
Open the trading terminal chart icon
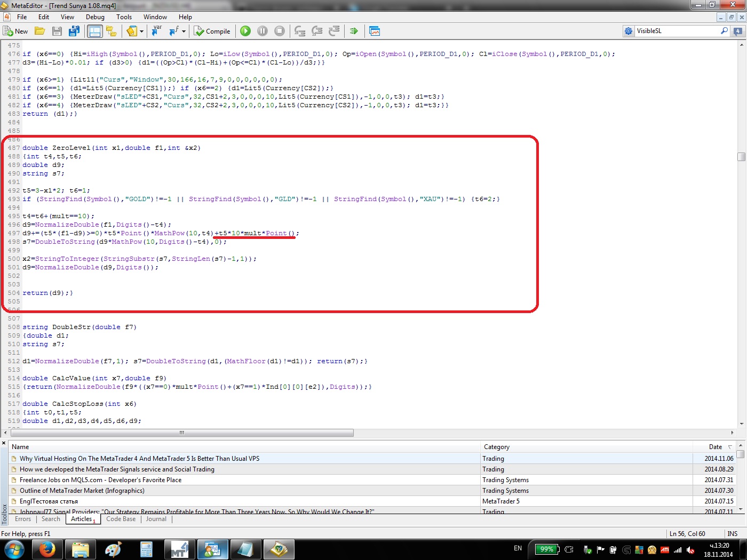375,31
